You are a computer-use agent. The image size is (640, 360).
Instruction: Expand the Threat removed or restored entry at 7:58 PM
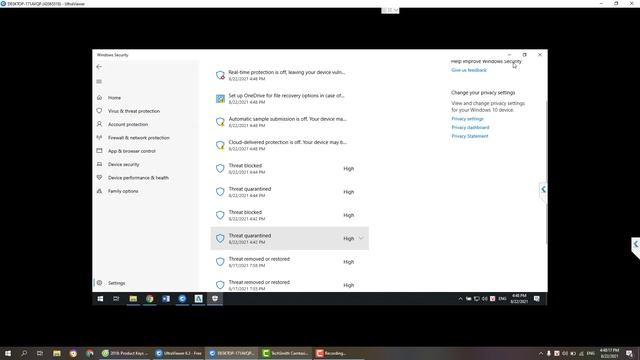290,262
